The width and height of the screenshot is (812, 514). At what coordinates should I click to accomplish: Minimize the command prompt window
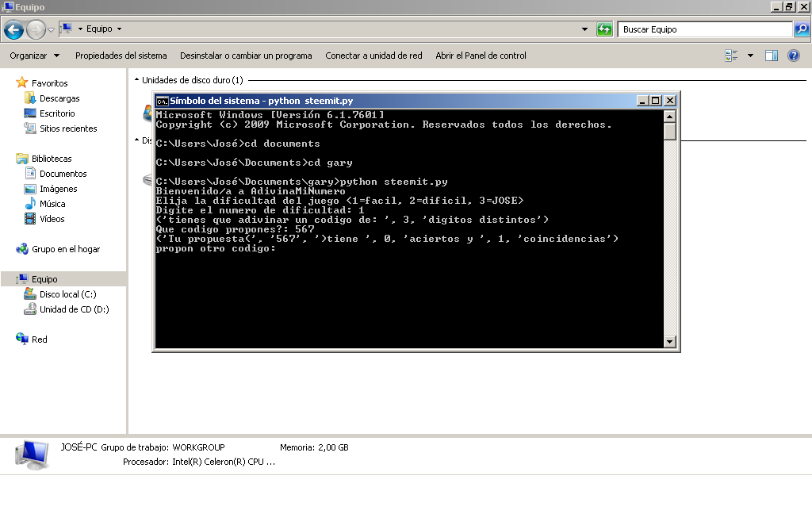coord(642,101)
